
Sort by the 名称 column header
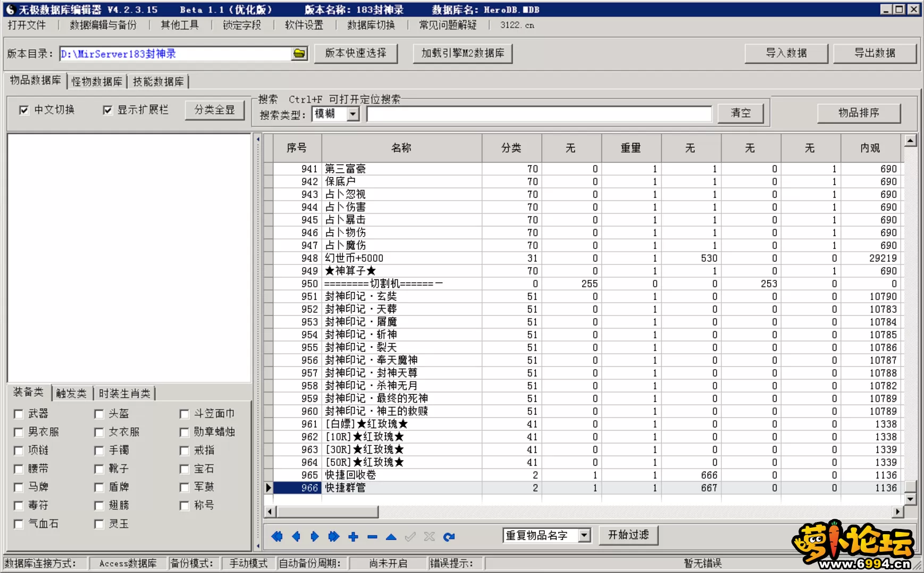tap(401, 148)
